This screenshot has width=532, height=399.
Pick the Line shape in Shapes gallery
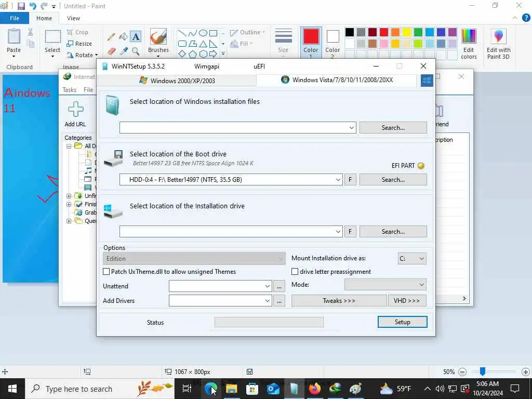coord(182,33)
